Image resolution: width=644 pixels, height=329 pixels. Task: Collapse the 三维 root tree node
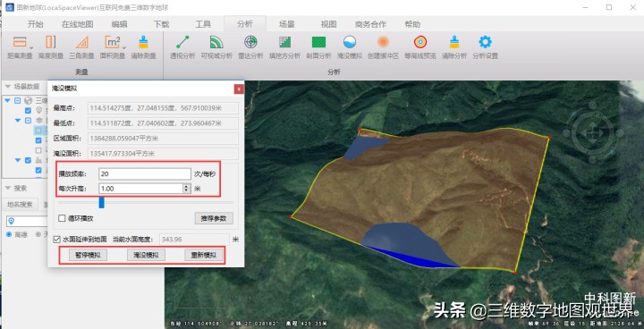coord(7,100)
